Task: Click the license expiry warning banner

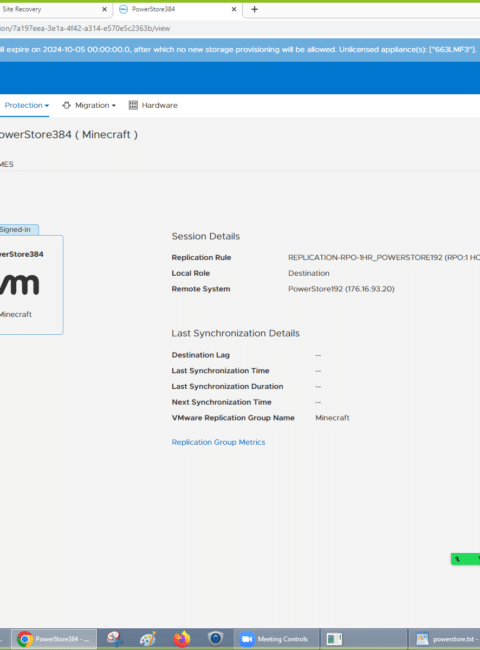Action: point(238,50)
